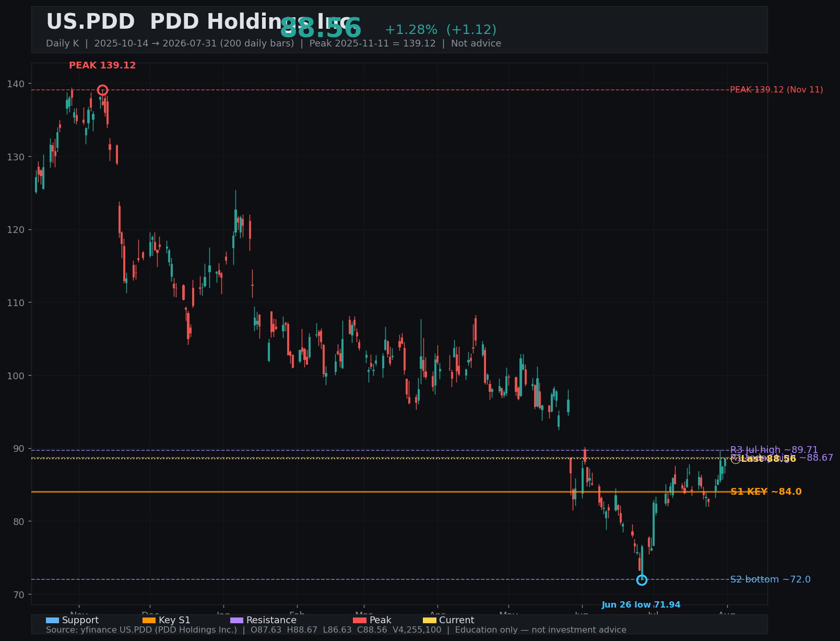The width and height of the screenshot is (840, 641).
Task: Click the Support legend label
Action: [80, 620]
